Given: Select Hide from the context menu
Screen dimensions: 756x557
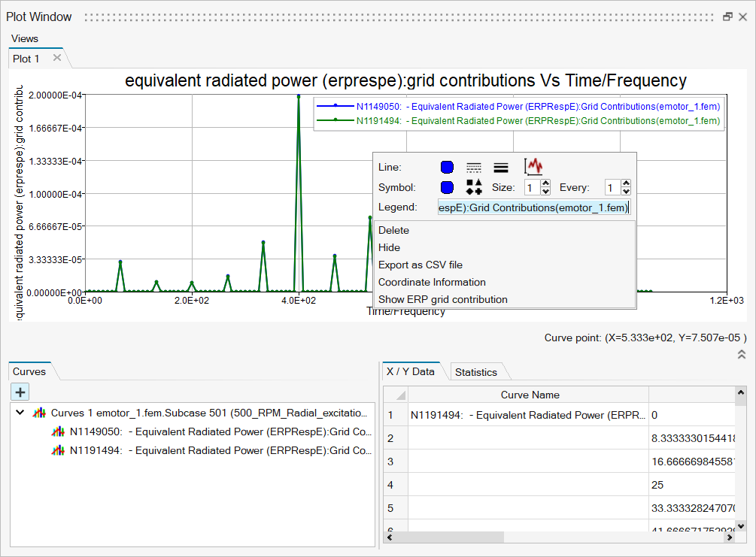Looking at the screenshot, I should 389,247.
